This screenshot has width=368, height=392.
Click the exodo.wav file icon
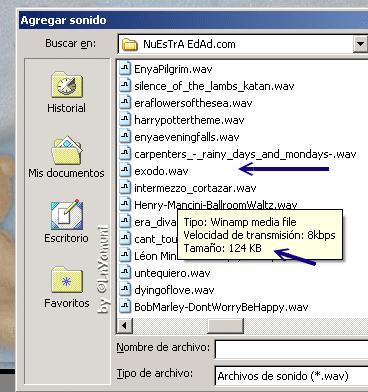(125, 170)
